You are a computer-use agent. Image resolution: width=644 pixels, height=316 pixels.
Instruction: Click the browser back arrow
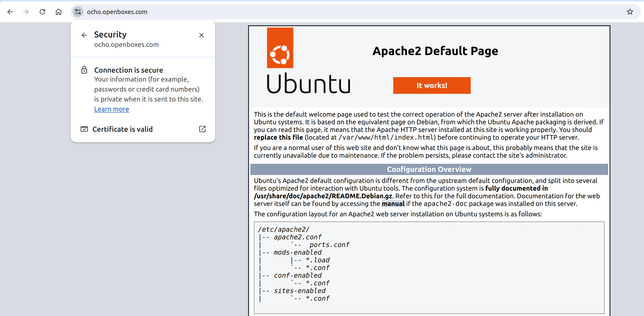pyautogui.click(x=10, y=12)
